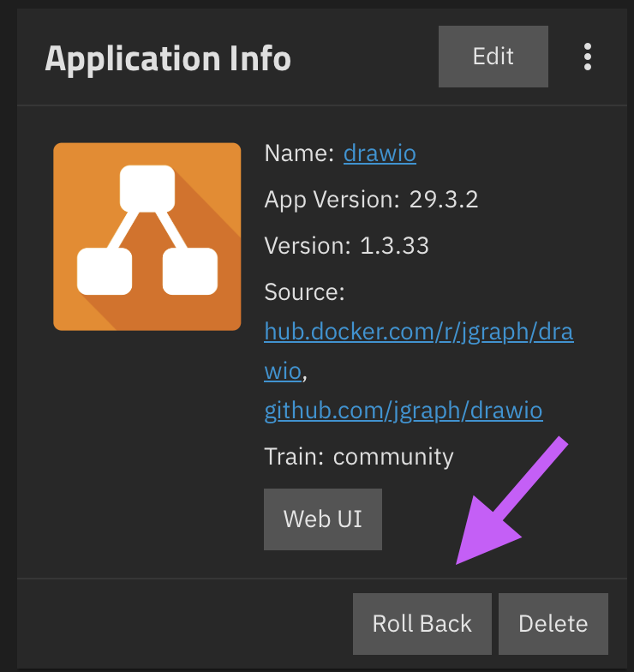The width and height of the screenshot is (634, 672).
Task: Select the Version number 1.3.33
Action: click(x=394, y=246)
